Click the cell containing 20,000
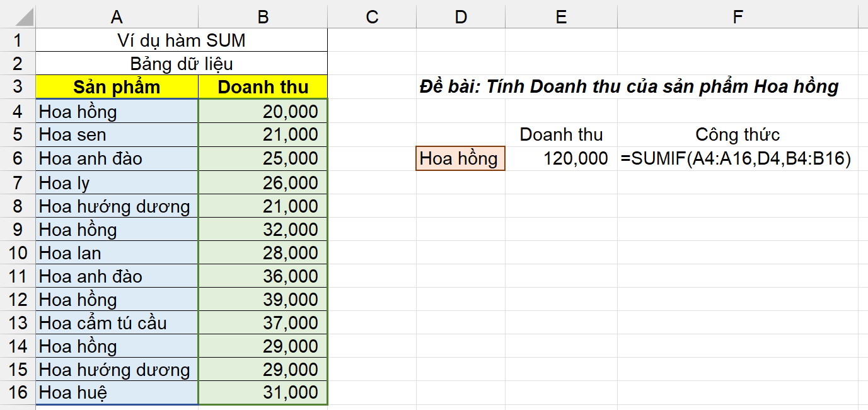Image resolution: width=868 pixels, height=410 pixels. point(263,112)
